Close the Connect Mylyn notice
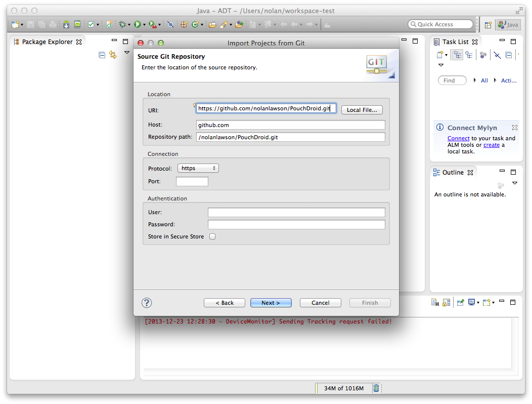Image resolution: width=532 pixels, height=404 pixels. pyautogui.click(x=515, y=128)
